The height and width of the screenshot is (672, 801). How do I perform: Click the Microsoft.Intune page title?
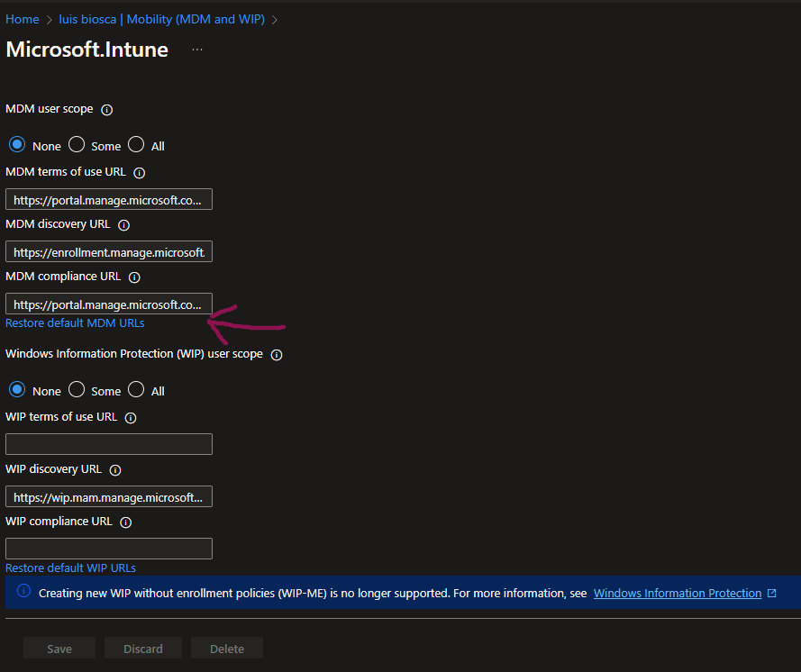point(86,50)
